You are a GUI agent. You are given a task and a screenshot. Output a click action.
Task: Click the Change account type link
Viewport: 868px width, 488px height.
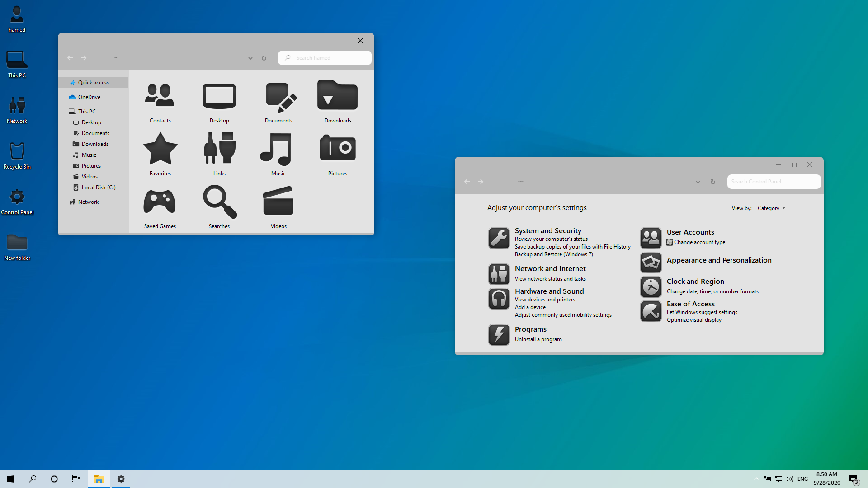699,242
